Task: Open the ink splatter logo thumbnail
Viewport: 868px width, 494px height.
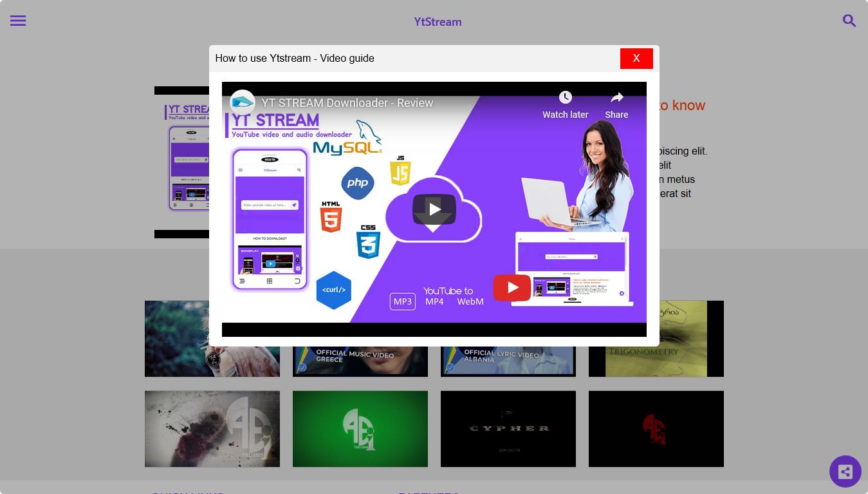Action: click(x=212, y=429)
